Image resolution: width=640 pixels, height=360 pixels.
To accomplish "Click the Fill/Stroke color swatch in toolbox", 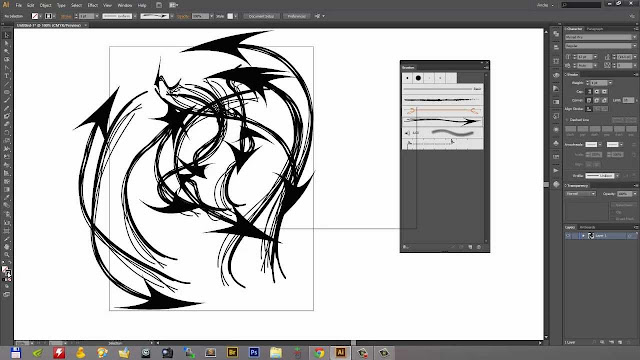I will tap(7, 272).
